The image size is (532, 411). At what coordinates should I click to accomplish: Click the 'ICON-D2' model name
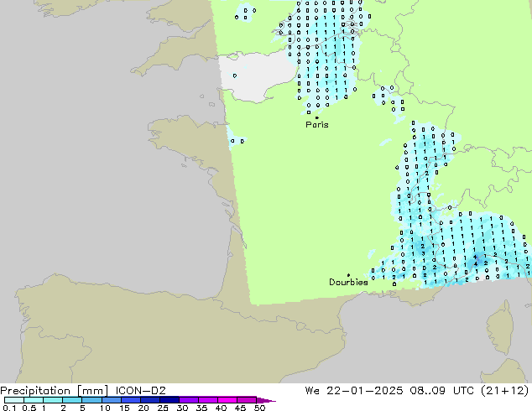[x=140, y=391]
